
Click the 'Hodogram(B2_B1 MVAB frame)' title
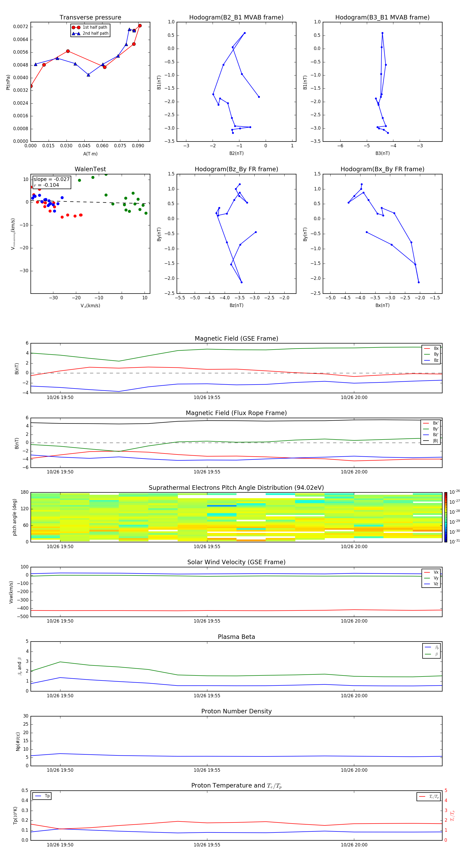point(236,17)
